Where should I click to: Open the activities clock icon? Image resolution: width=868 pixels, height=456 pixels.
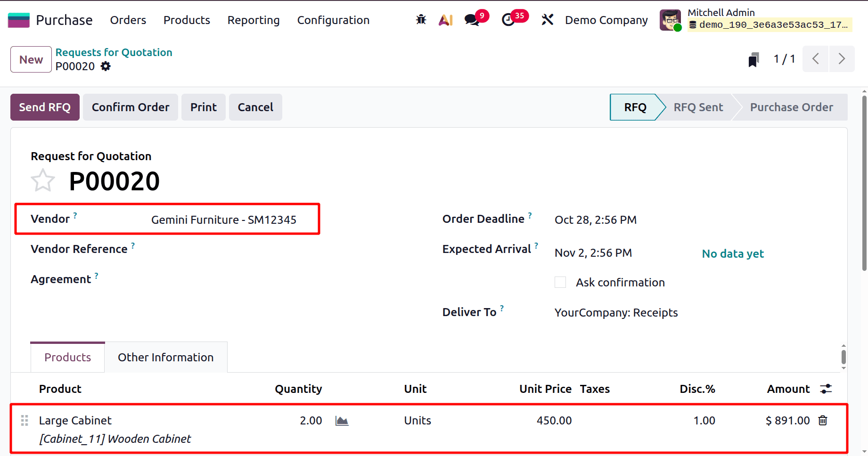[x=508, y=20]
